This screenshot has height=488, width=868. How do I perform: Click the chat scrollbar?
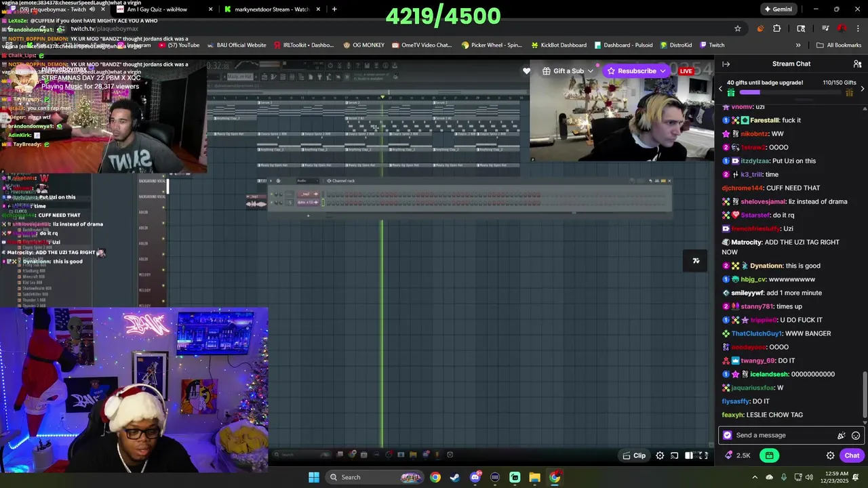[865, 394]
